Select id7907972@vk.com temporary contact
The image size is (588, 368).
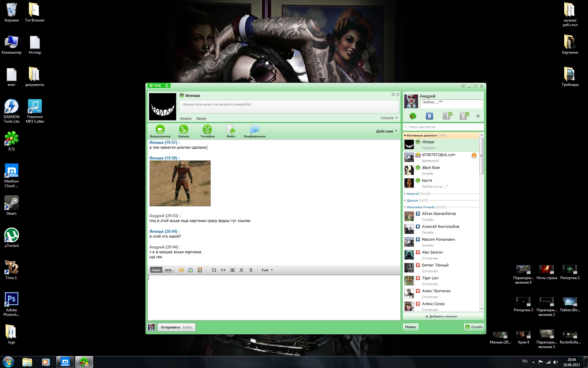tap(441, 158)
